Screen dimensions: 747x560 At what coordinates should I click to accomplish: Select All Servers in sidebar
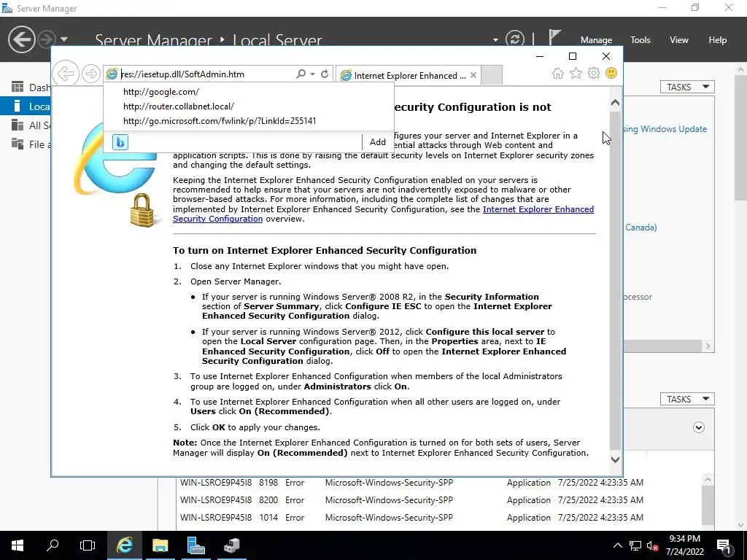(x=26, y=125)
